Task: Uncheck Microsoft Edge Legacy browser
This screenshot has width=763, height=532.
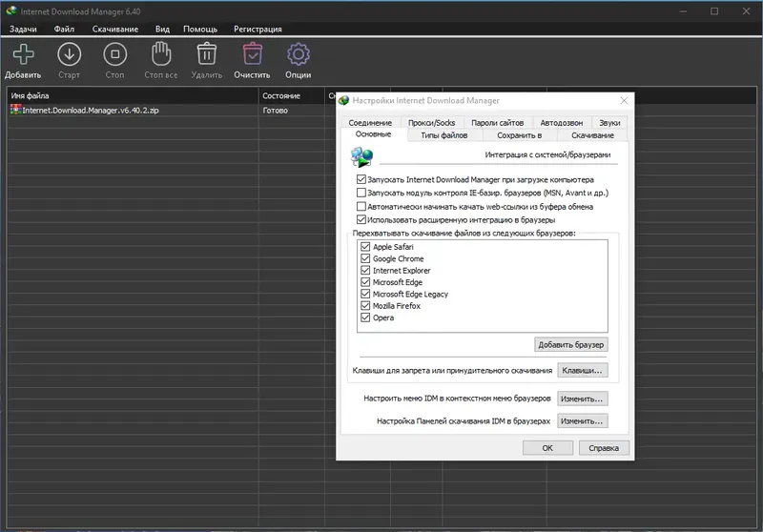Action: (x=365, y=294)
